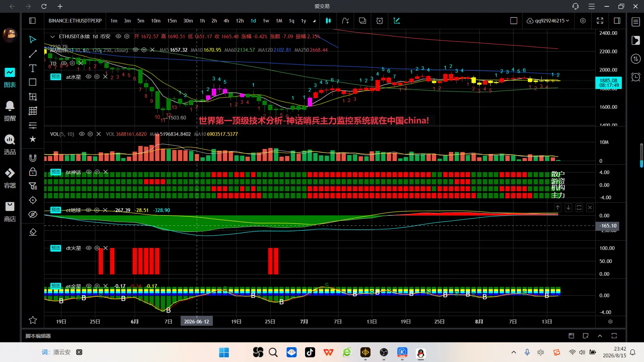
Task: Select the eraser tool
Action: pyautogui.click(x=33, y=232)
